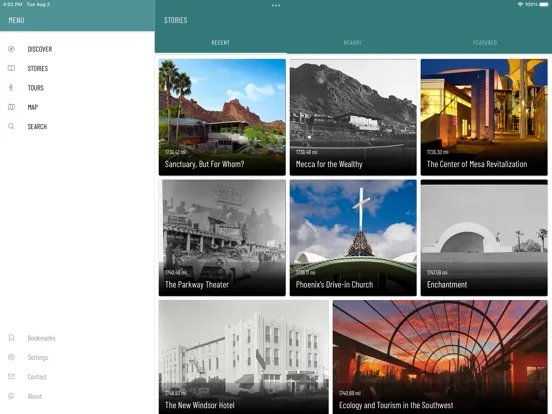This screenshot has width=552, height=414.
Task: Open Phoenix's Drive-in Church story
Action: point(353,238)
